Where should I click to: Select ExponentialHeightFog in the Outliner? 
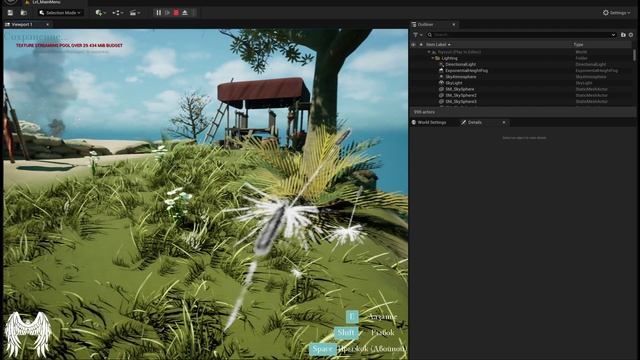(x=466, y=70)
